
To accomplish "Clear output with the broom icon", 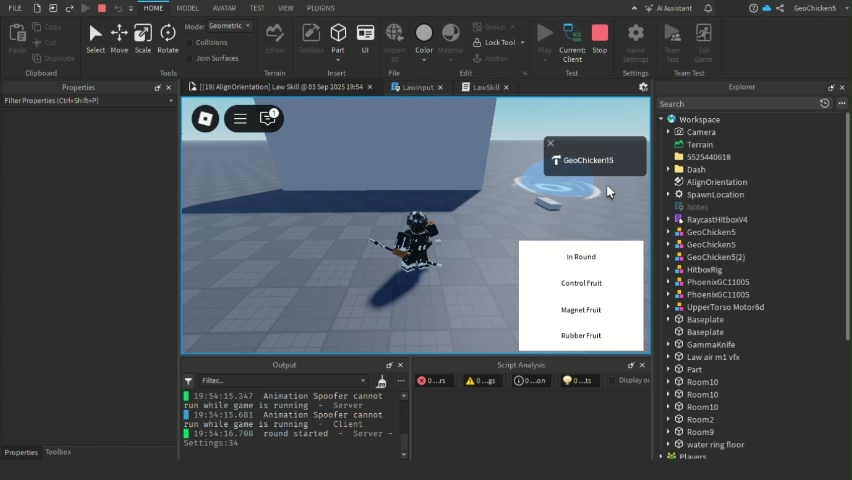I will pyautogui.click(x=381, y=381).
